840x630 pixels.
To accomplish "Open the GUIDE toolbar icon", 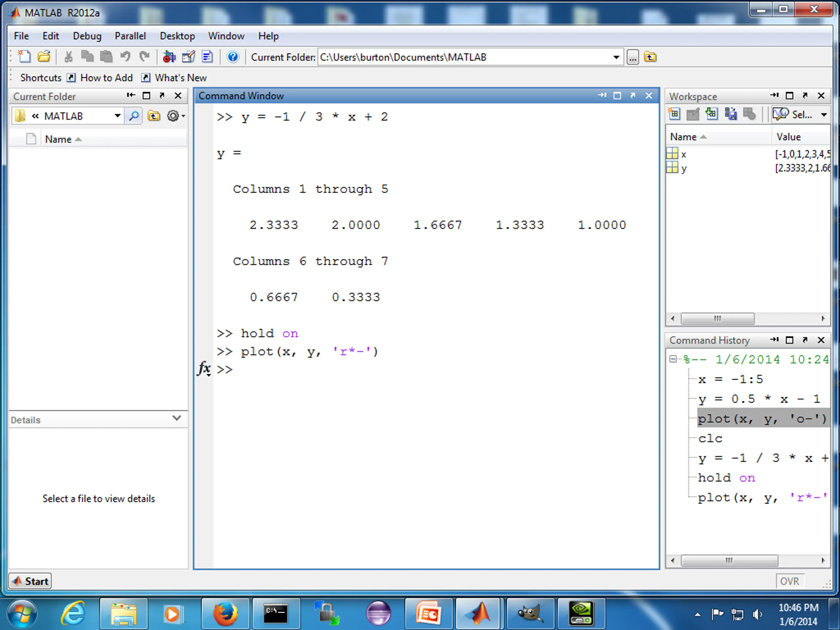I will (188, 57).
